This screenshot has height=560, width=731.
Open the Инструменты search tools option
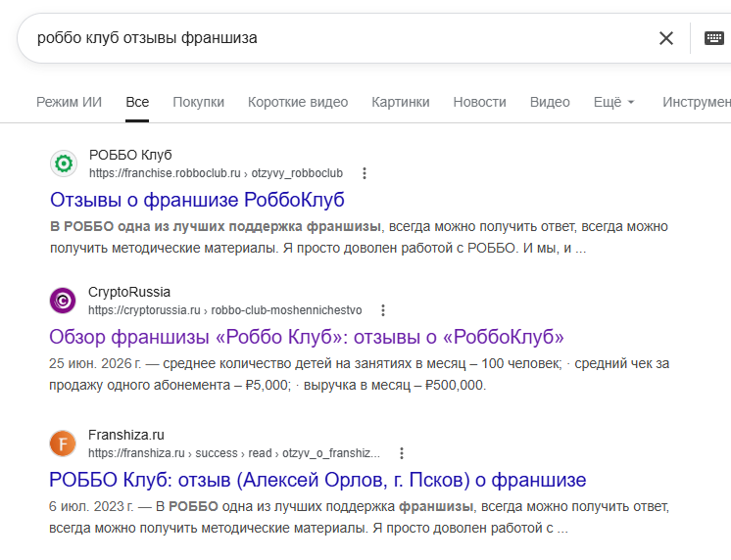click(697, 102)
